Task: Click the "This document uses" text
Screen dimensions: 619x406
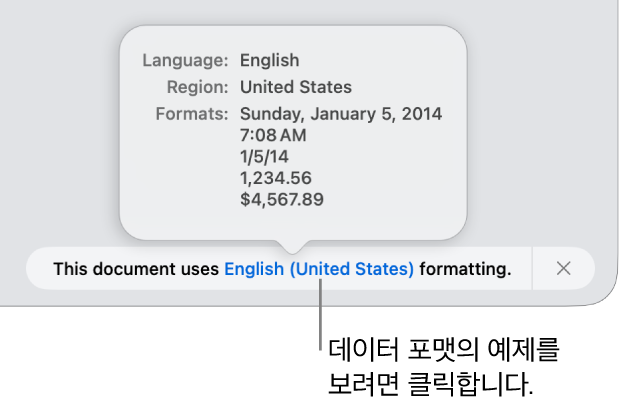Action: pyautogui.click(x=136, y=268)
